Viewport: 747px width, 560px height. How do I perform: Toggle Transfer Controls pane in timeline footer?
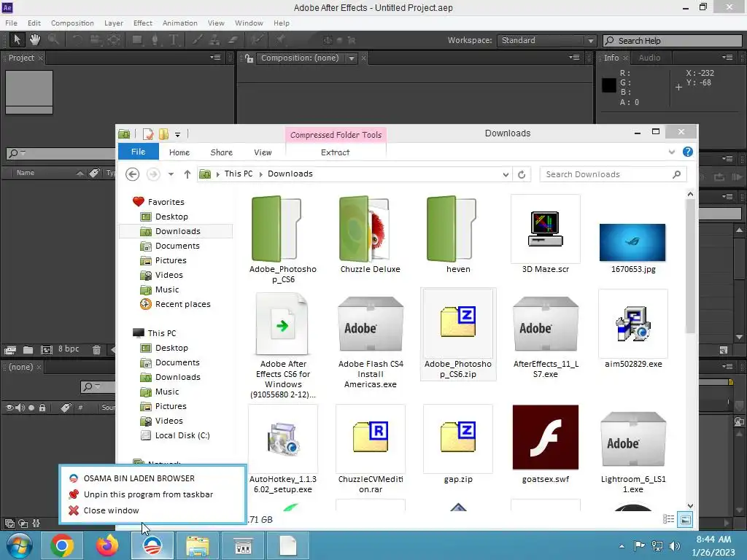(23, 524)
